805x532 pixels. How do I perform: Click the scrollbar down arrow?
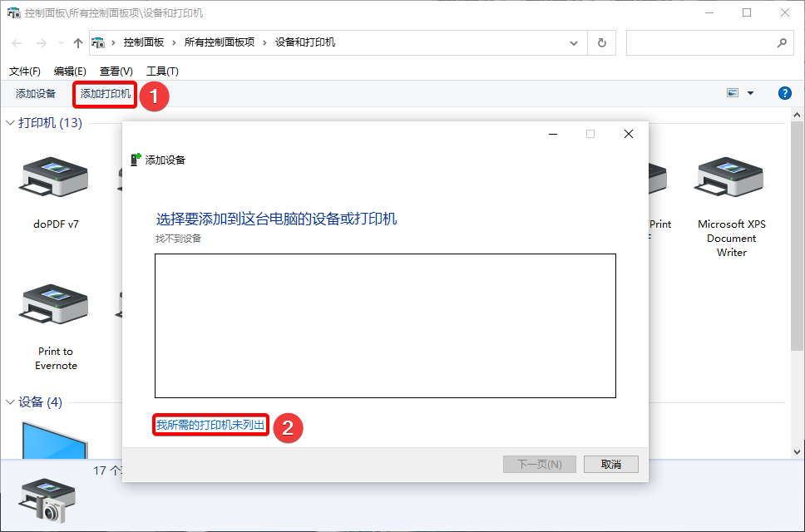click(x=797, y=452)
